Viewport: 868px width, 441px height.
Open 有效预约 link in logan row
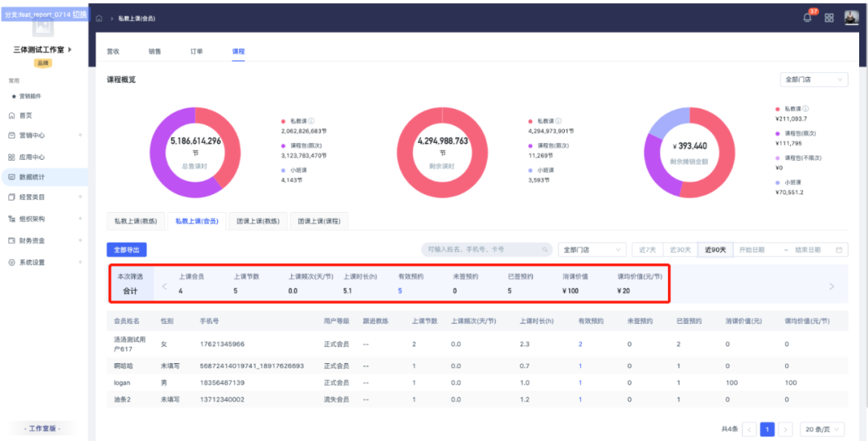pyautogui.click(x=580, y=382)
